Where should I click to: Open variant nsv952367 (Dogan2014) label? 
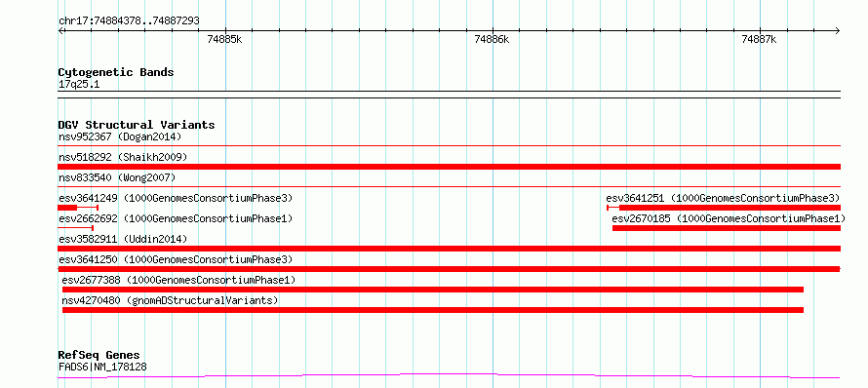(x=120, y=136)
